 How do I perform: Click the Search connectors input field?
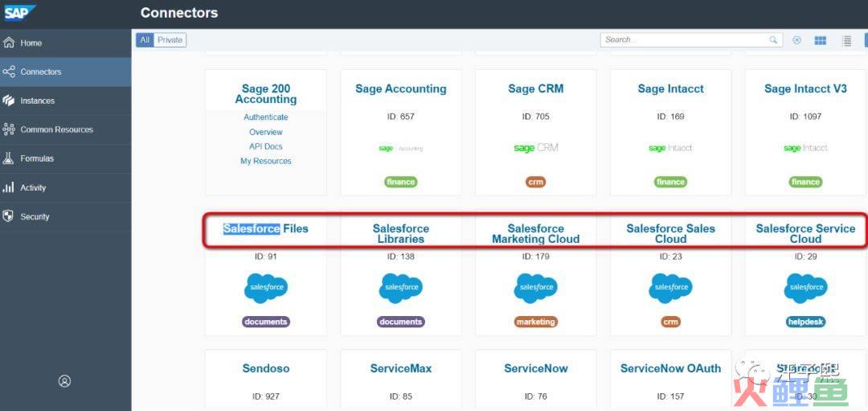click(x=683, y=40)
